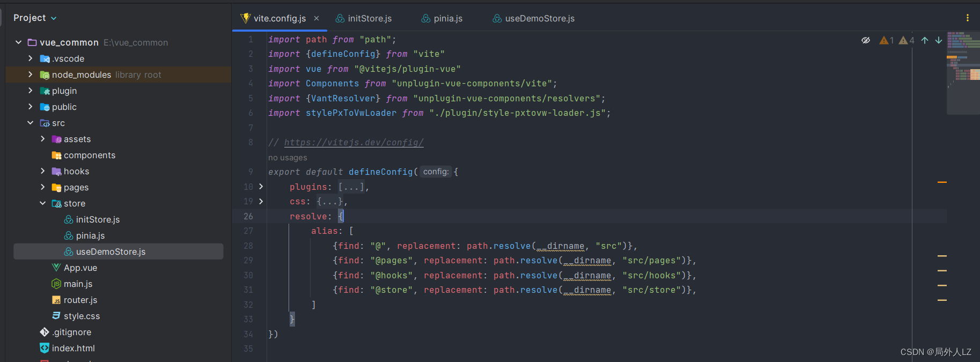Jump to next highlighted error arrow
Image resolution: width=980 pixels, height=362 pixels.
[939, 40]
